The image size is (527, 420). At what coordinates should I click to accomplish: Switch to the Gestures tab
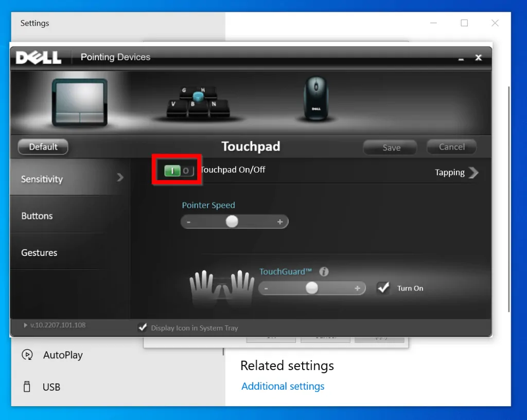click(x=39, y=252)
